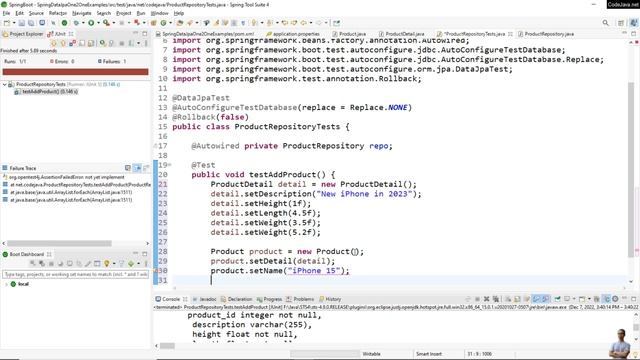Open the Progress tab
The width and height of the screenshot is (640, 360).
(269, 299)
